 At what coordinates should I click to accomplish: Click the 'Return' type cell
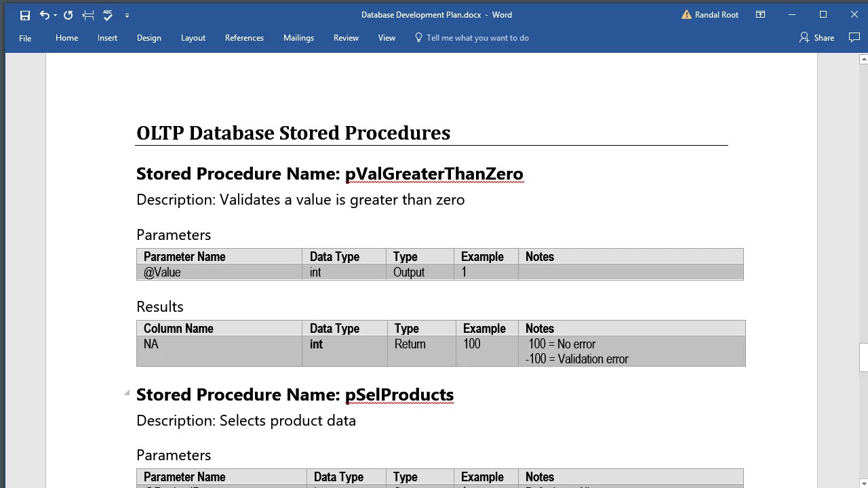pyautogui.click(x=421, y=351)
